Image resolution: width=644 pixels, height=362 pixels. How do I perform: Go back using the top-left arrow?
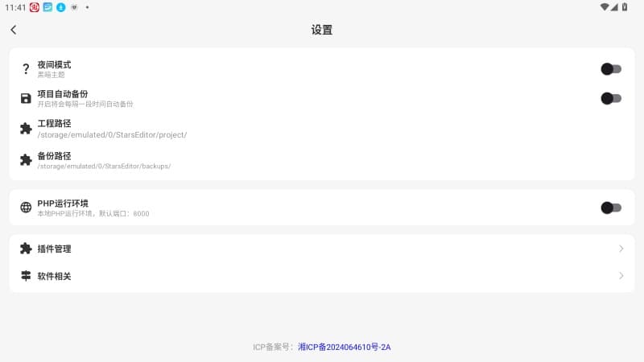[x=14, y=30]
